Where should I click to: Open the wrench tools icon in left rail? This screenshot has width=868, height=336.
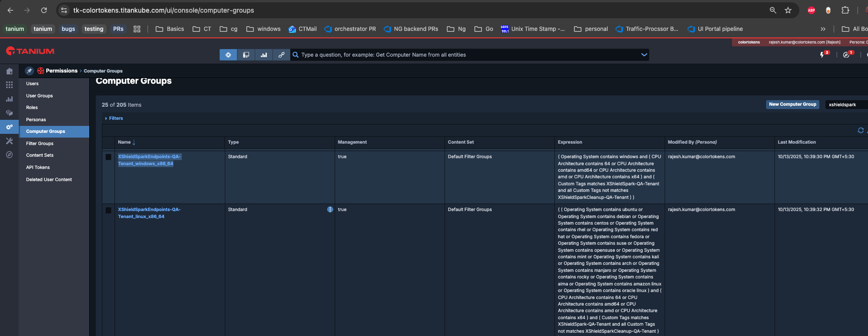(9, 141)
